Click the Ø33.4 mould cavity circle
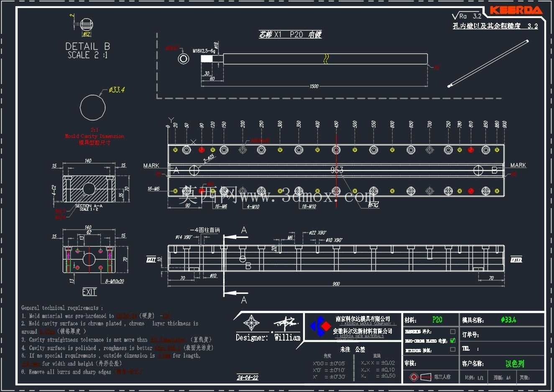The image size is (554, 392). point(92,108)
